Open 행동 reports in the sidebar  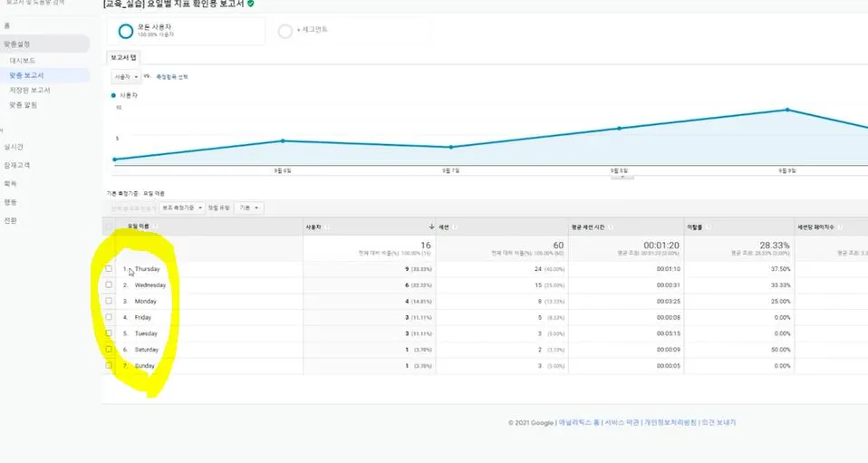click(11, 202)
